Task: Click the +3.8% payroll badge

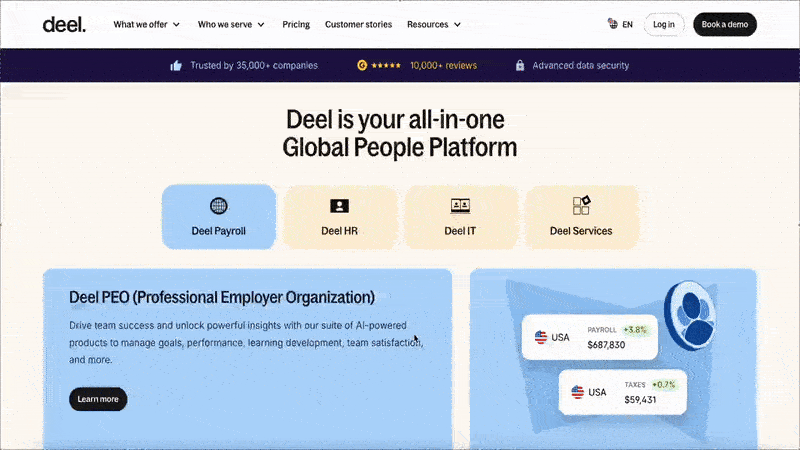Action: [x=635, y=330]
